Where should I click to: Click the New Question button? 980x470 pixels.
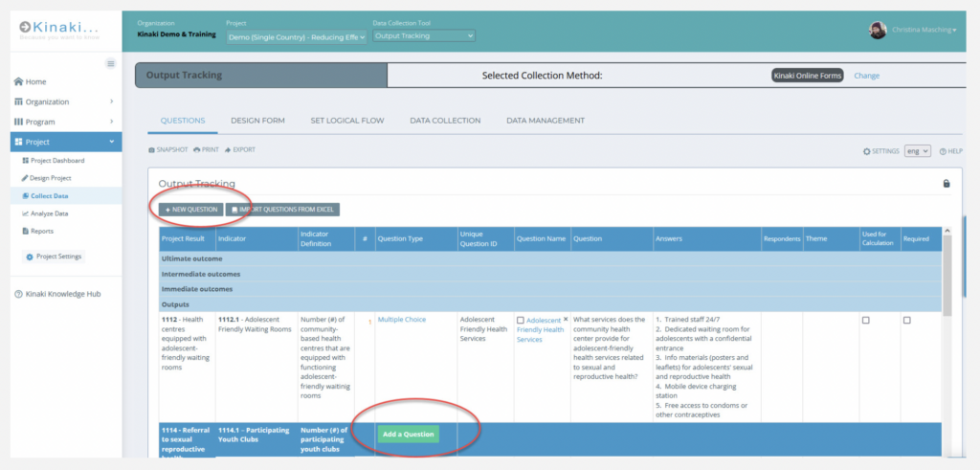190,210
